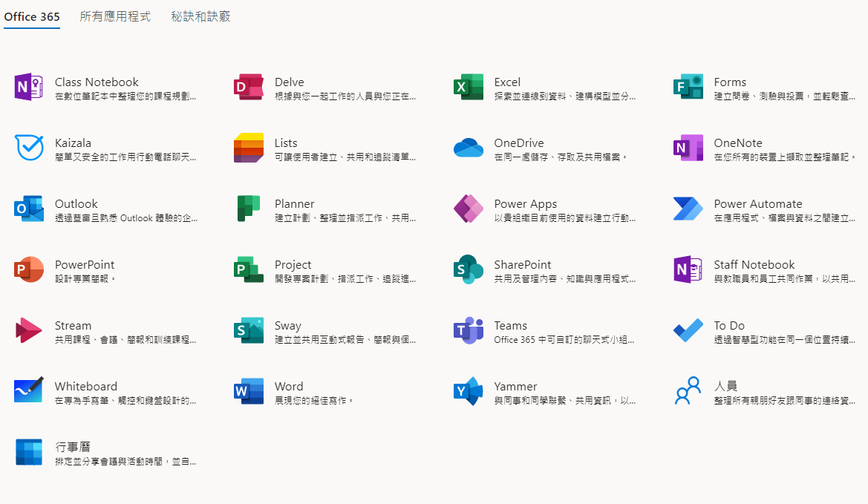
Task: Launch the Kaizala checkmark icon
Action: [x=29, y=148]
